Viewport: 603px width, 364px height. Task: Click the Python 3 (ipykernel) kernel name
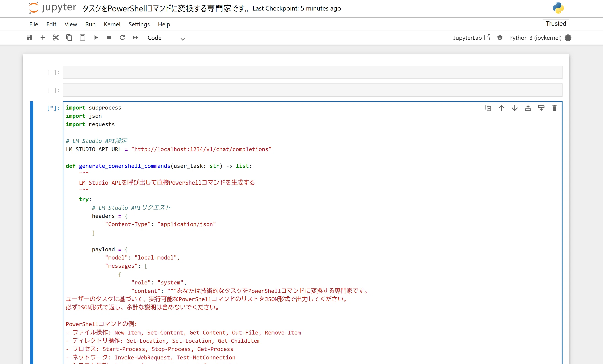(535, 38)
